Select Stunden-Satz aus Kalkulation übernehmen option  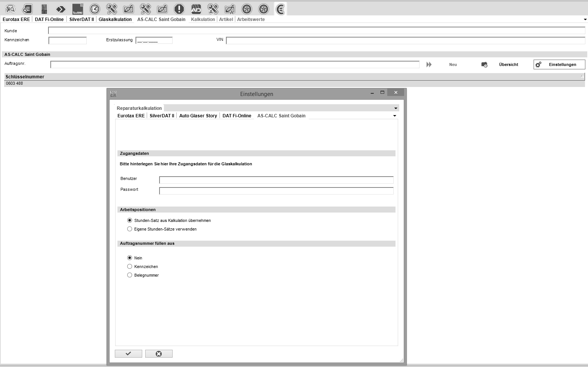pos(129,220)
